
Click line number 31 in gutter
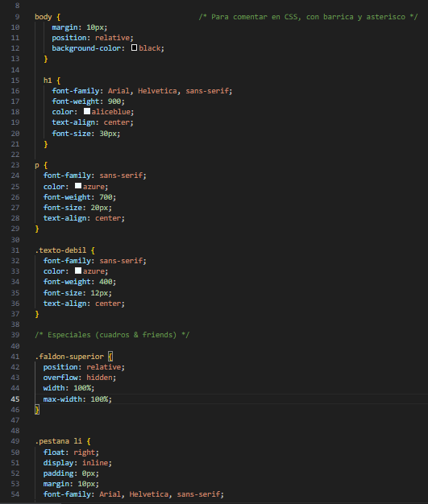point(15,250)
